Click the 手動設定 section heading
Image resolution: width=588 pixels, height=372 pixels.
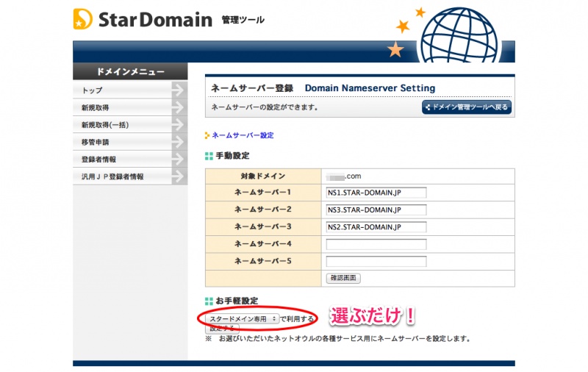232,156
